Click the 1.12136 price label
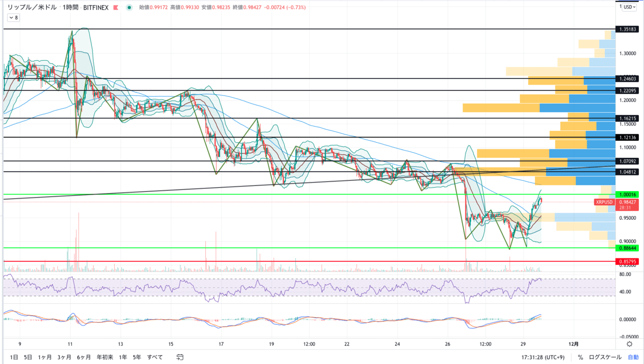The image size is (644, 364). coord(628,137)
